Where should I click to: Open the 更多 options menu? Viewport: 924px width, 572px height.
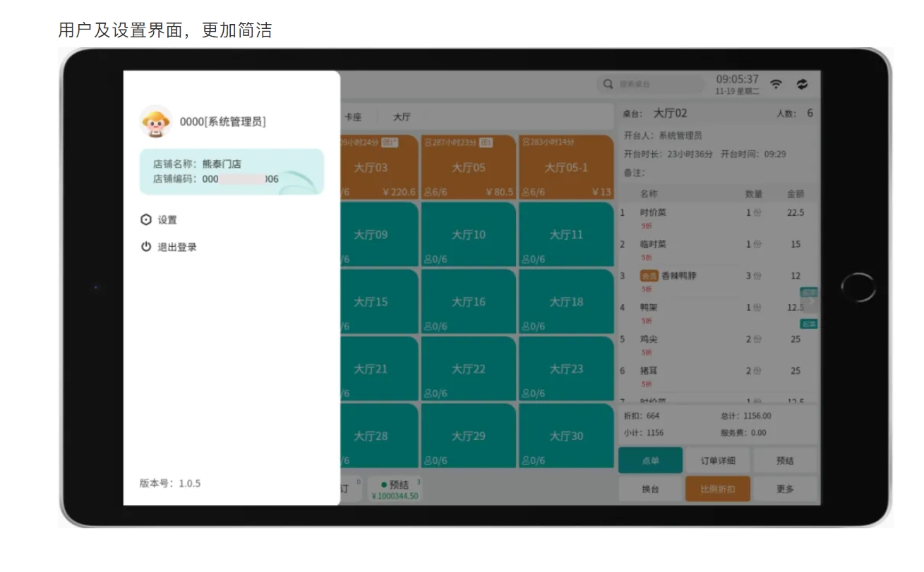(784, 489)
